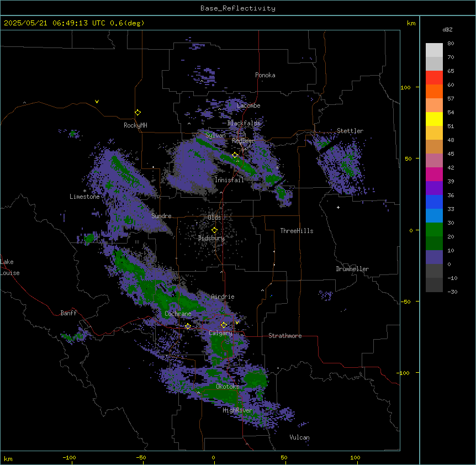The image size is (476, 465).
Task: Pick the 0-10 dBZ slate purple legend swatch
Action: point(434,257)
